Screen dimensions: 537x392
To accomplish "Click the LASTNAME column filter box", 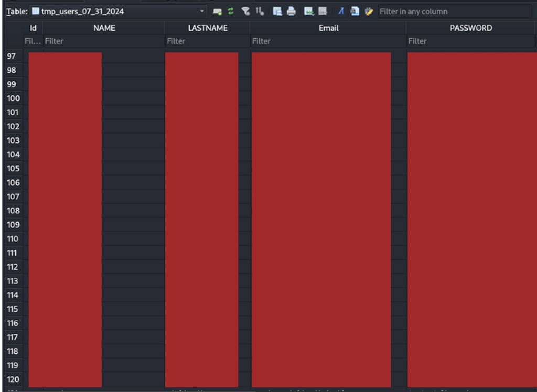I will (x=208, y=41).
